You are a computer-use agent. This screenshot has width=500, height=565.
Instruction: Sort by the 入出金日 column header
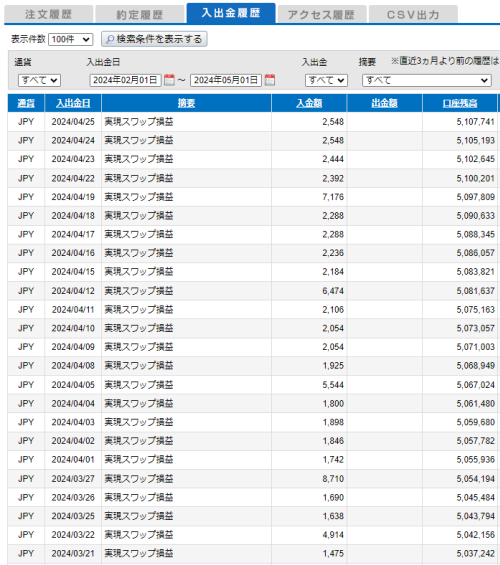tap(73, 103)
